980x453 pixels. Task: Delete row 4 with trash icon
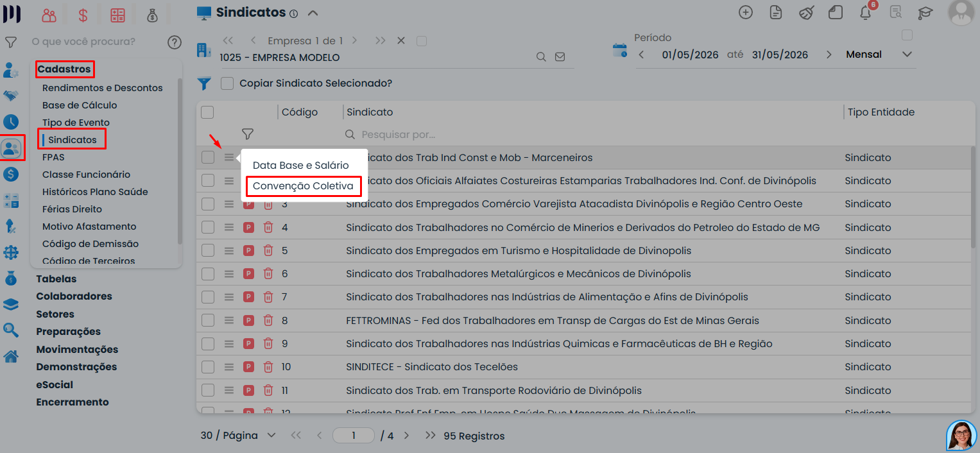pos(268,227)
